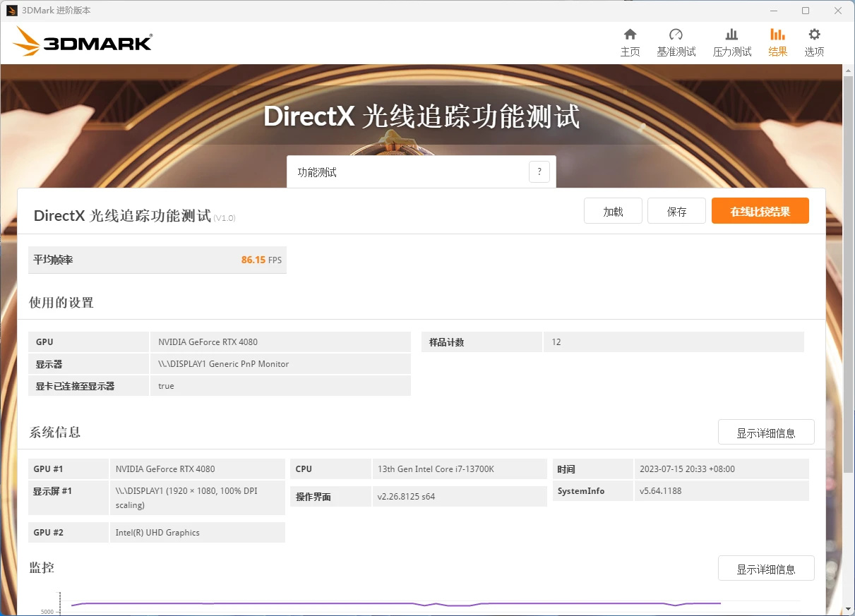This screenshot has height=616, width=855.
Task: Click the 平均帧率 label
Action: 53,260
